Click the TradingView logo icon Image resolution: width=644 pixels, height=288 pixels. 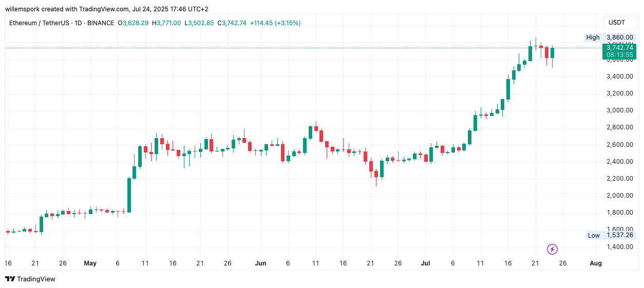pyautogui.click(x=10, y=279)
